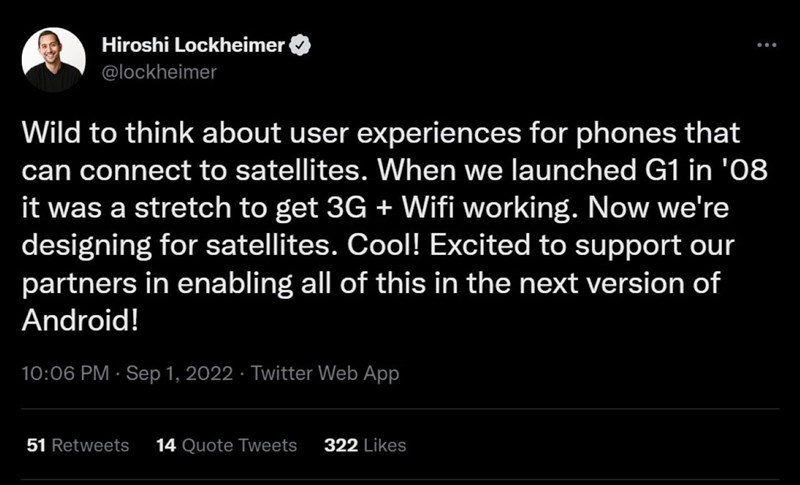
Task: View the 51 Retweets list
Action: tap(77, 445)
